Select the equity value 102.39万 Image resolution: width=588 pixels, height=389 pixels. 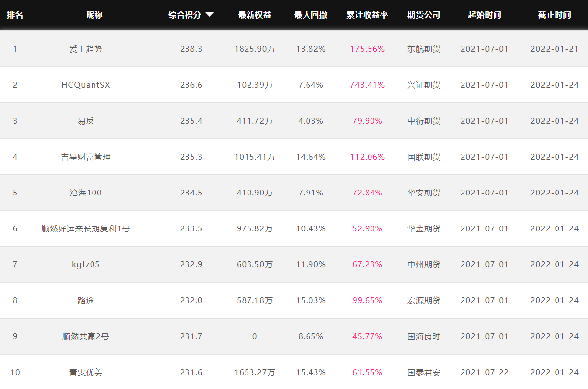(x=254, y=85)
